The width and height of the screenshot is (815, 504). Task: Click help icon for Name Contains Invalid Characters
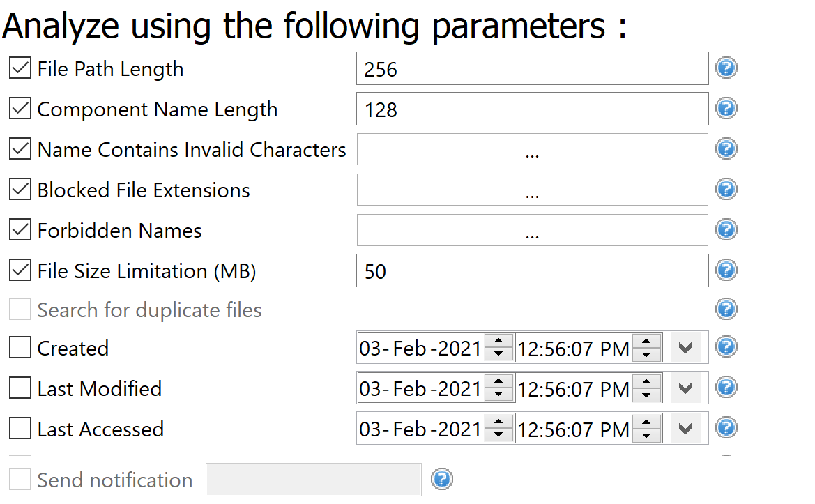click(726, 149)
